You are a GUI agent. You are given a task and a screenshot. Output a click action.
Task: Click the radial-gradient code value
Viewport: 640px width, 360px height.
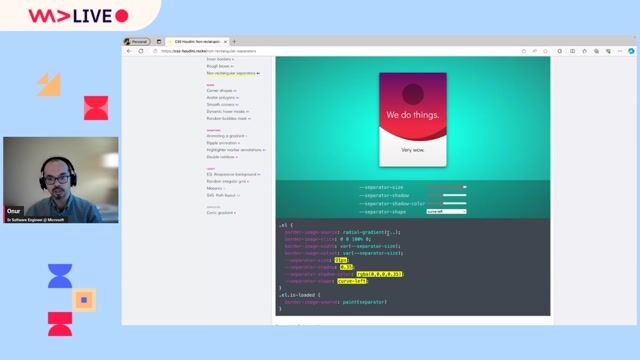(371, 232)
